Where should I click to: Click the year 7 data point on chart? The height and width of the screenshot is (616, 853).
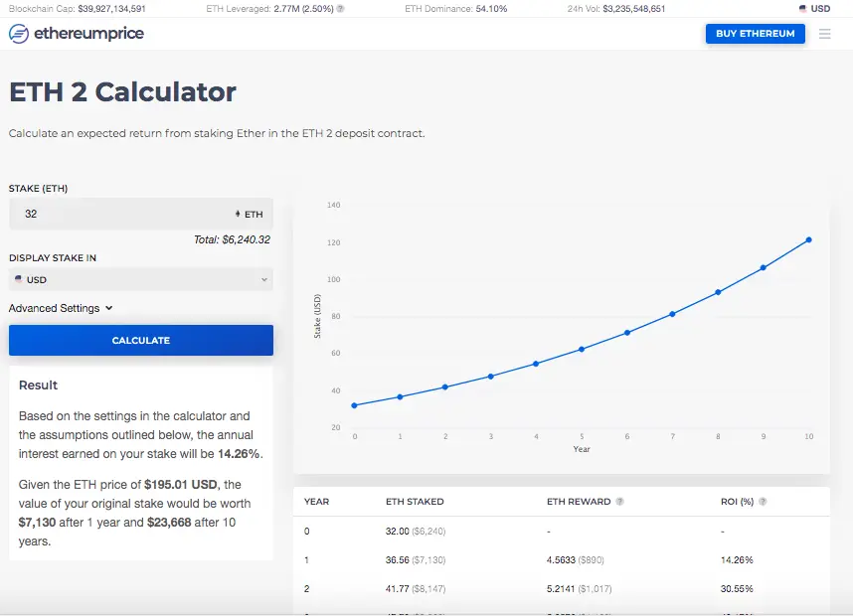[672, 314]
